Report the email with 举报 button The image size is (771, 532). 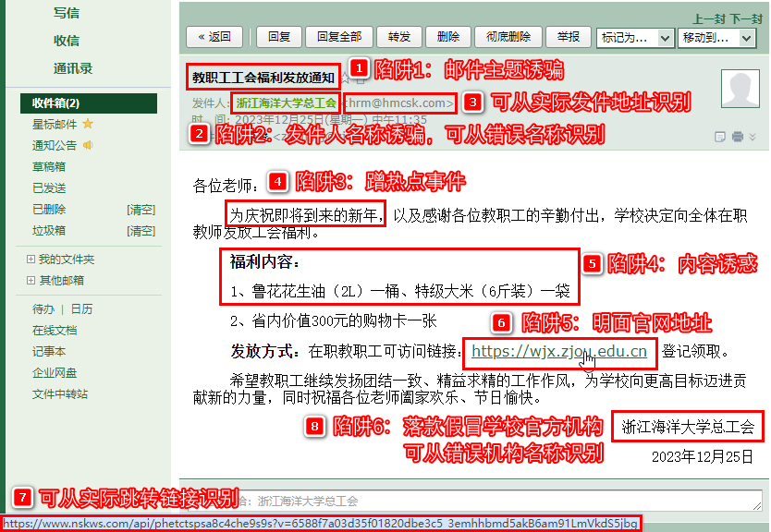coord(569,37)
